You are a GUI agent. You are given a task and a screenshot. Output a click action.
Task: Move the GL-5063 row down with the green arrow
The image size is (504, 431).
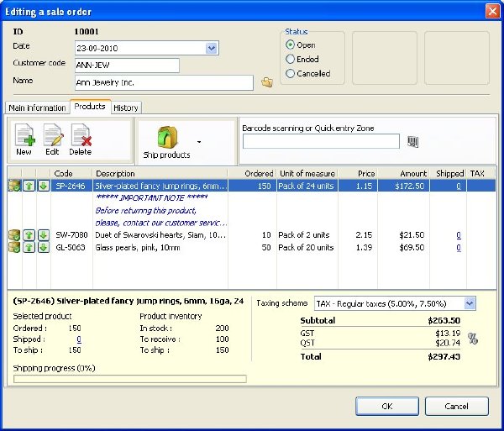pos(44,248)
